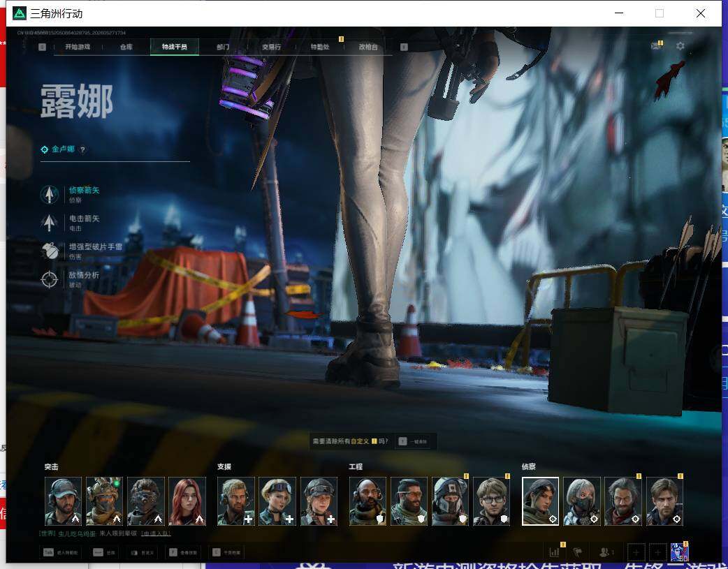Viewport: 728px width, 569px height.
Task: Click the 申请入队 join-team link
Action: click(156, 533)
